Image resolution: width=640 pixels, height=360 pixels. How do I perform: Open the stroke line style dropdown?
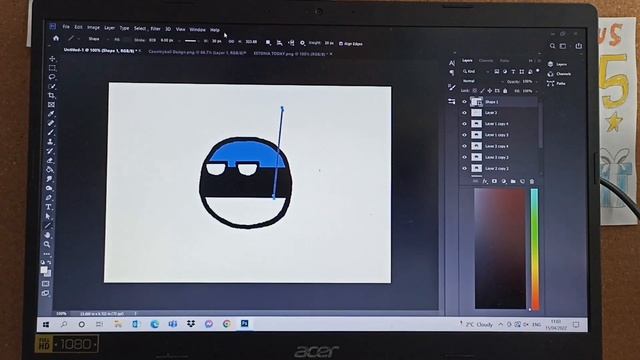point(192,40)
